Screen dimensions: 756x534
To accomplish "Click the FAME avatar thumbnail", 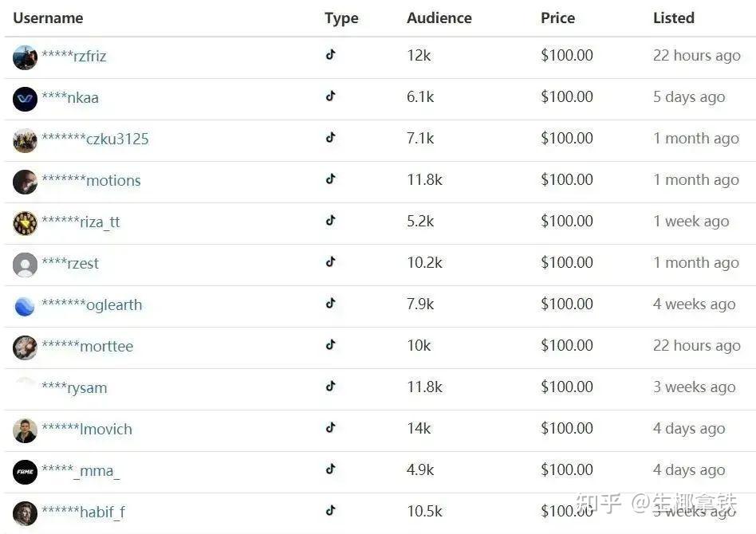I will tap(25, 472).
